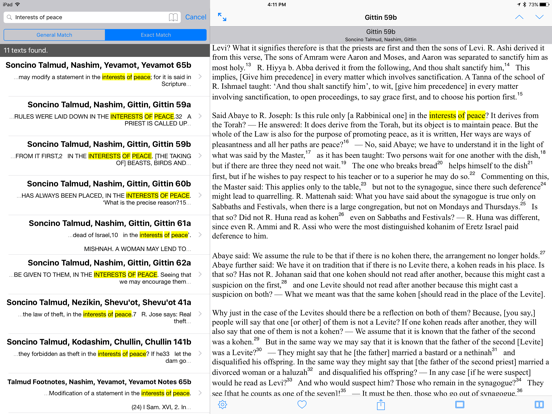The image size is (552, 414).
Task: Open the Yevamot Notes 65b result chevron
Action: (x=200, y=393)
